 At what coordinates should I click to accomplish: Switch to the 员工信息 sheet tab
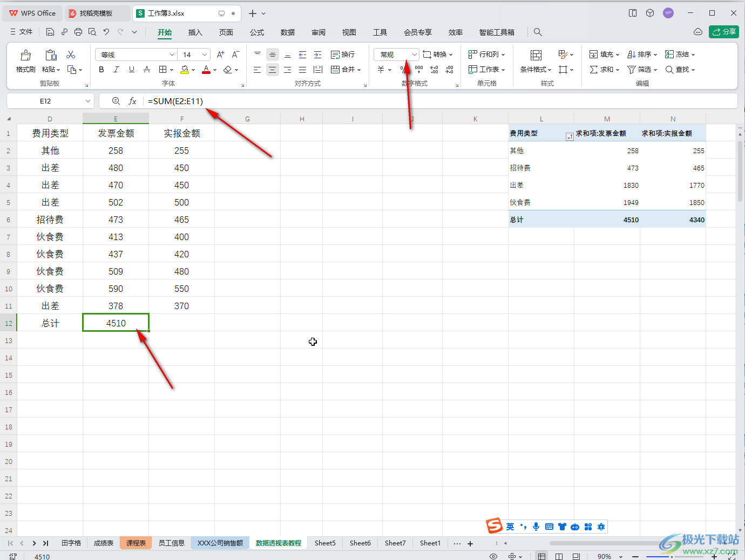172,543
